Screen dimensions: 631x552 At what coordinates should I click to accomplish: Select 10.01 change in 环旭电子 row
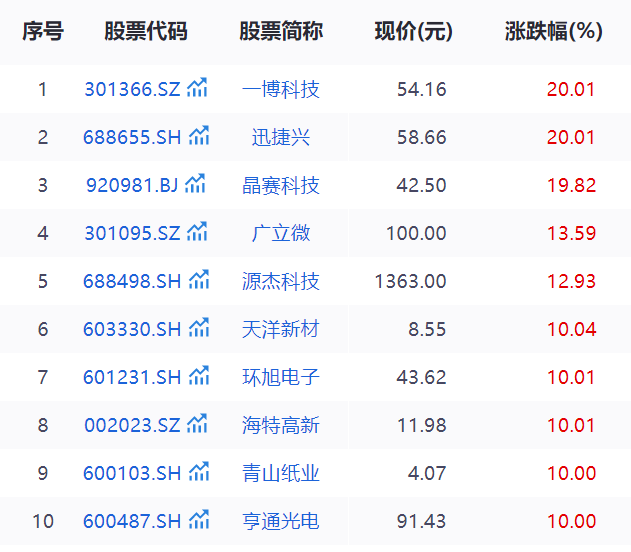click(571, 377)
